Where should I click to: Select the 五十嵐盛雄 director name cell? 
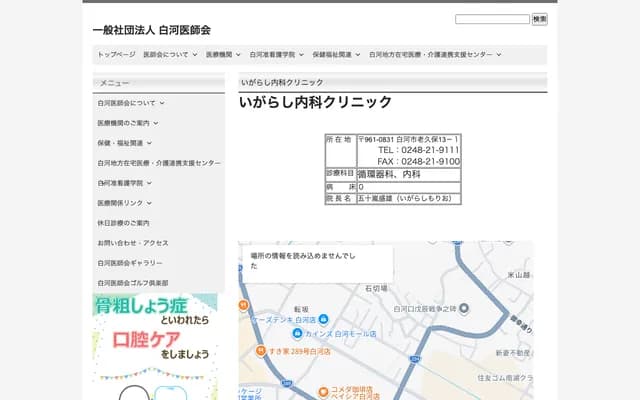[x=409, y=199]
